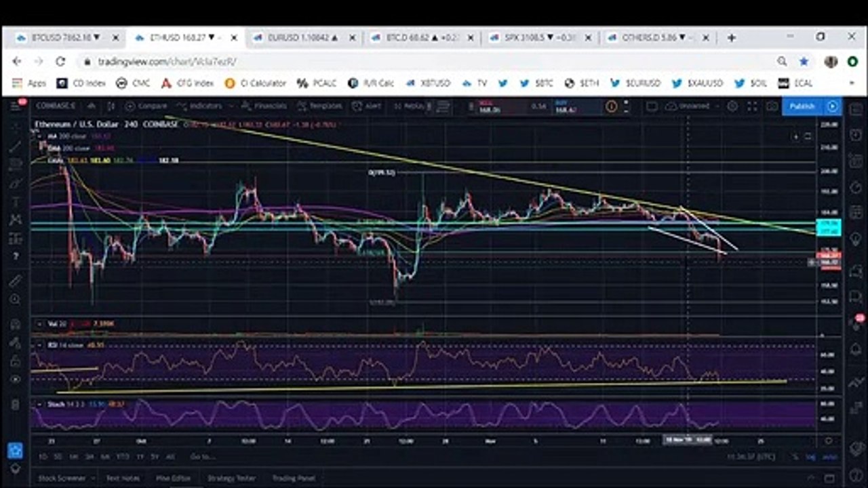Open the Trading Panel tab
The width and height of the screenshot is (868, 488).
click(294, 478)
